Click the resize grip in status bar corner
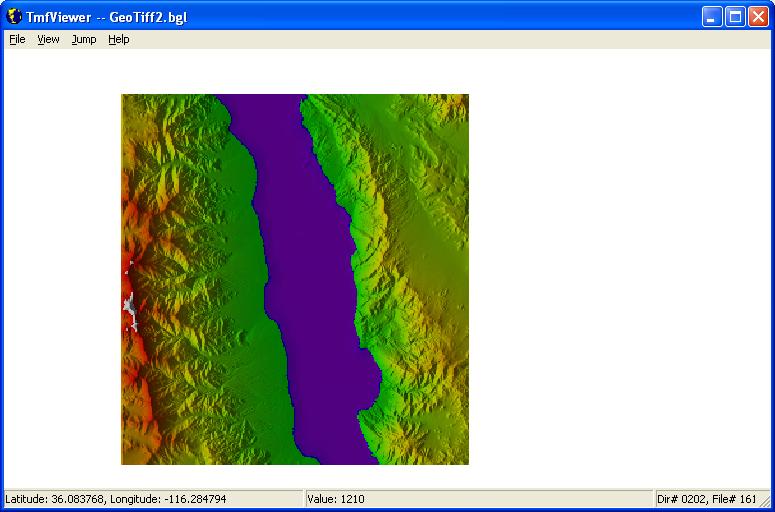The width and height of the screenshot is (775, 512). coord(765,502)
